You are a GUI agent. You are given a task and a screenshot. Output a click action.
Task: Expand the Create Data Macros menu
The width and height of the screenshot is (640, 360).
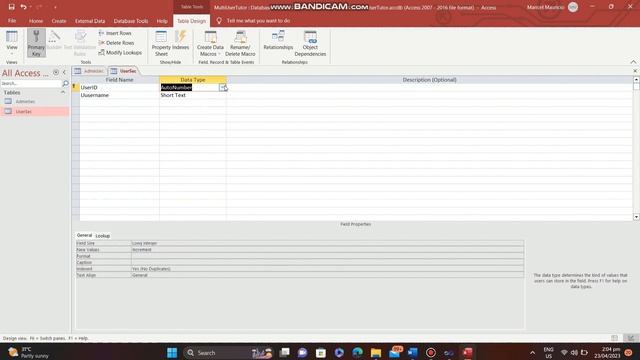[x=210, y=43]
